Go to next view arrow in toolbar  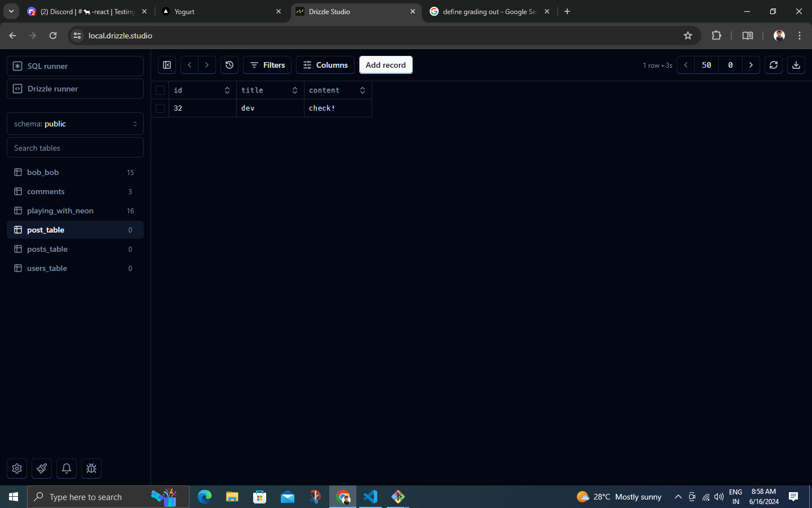click(x=207, y=65)
